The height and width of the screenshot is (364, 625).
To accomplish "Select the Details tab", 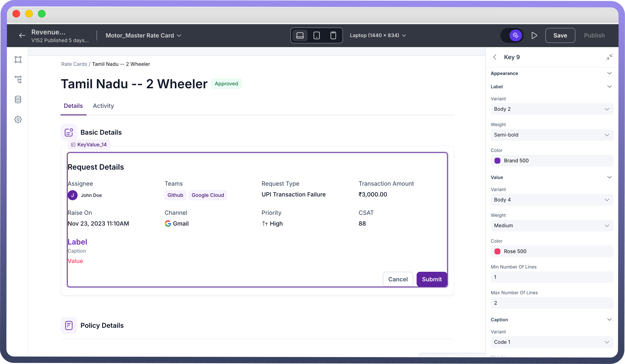I will click(73, 106).
